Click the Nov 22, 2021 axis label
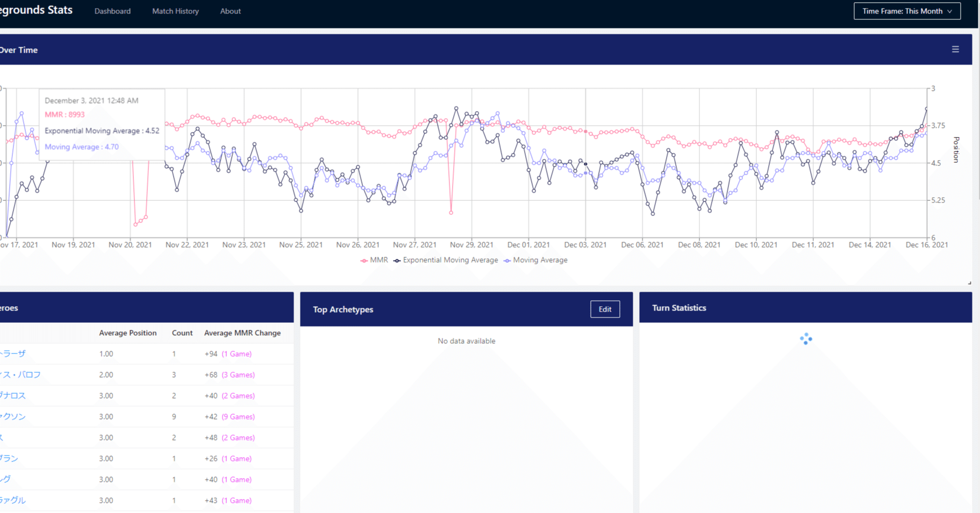Image resolution: width=980 pixels, height=513 pixels. (187, 245)
